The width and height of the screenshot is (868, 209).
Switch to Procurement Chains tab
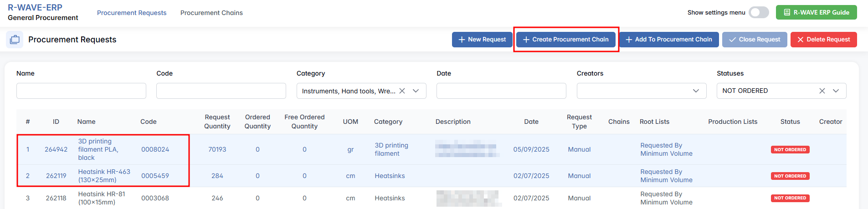point(211,13)
